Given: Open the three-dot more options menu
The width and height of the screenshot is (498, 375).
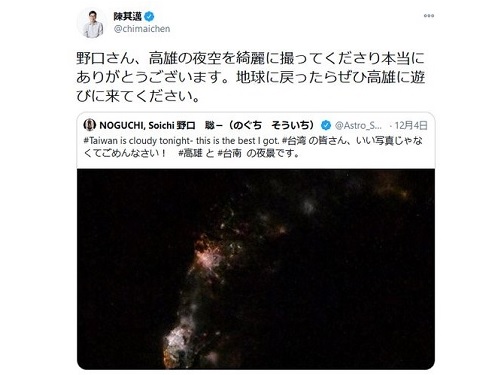Looking at the screenshot, I should click(x=429, y=16).
